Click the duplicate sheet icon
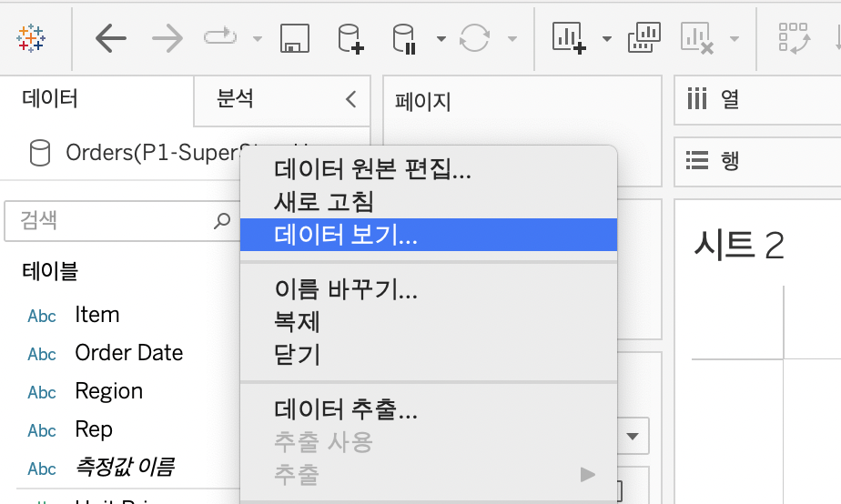Screen dimensions: 841x504 [x=644, y=38]
